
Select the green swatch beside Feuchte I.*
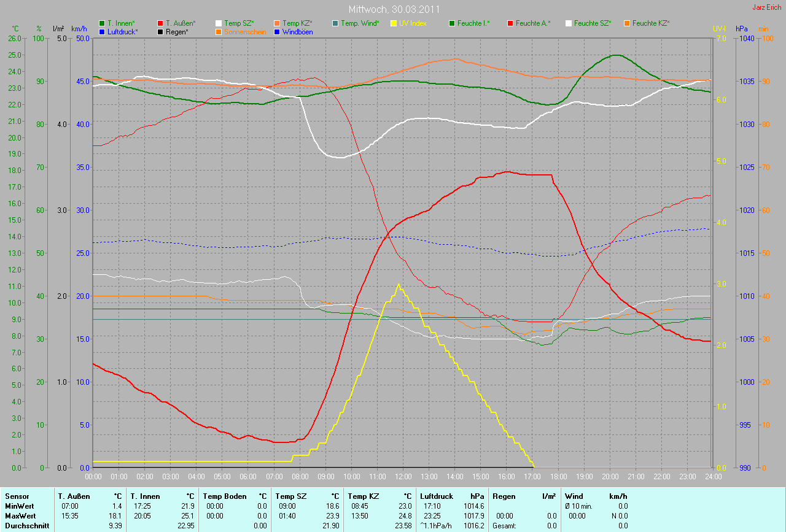pos(452,23)
